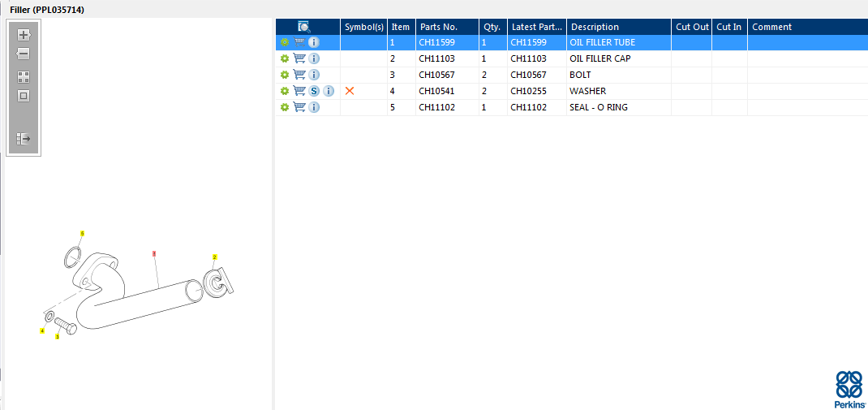Sort by the Symbol(s) column header
The height and width of the screenshot is (410, 868).
363,27
